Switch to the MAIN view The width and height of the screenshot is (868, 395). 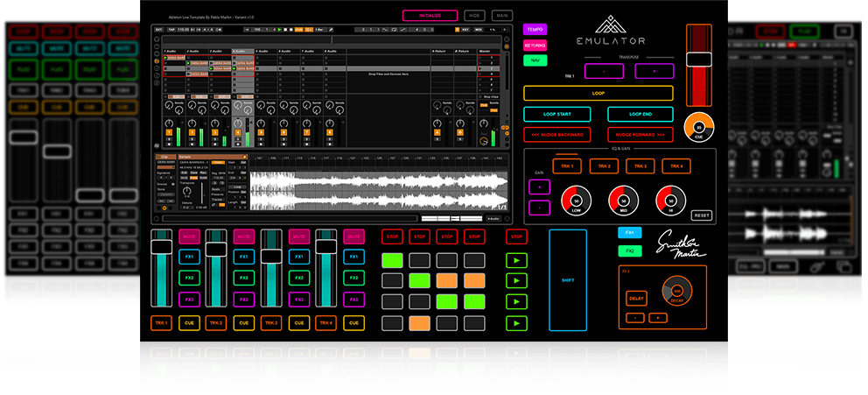501,15
